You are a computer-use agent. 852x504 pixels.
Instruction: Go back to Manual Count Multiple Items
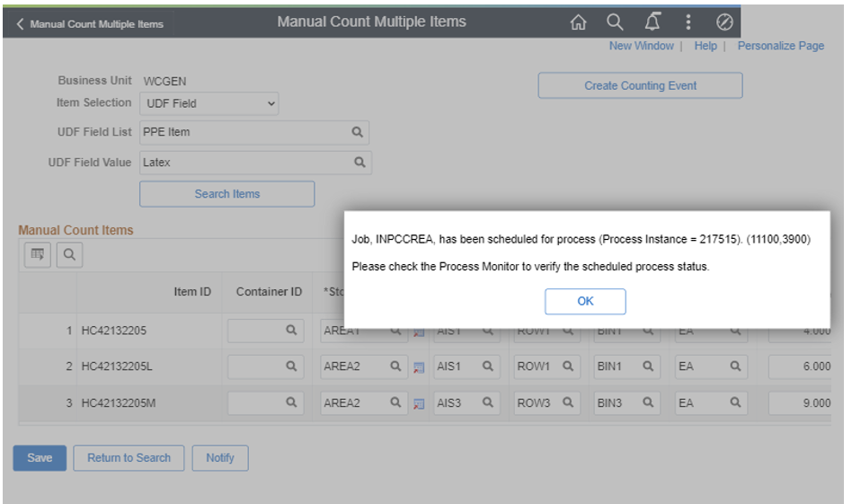pos(89,24)
